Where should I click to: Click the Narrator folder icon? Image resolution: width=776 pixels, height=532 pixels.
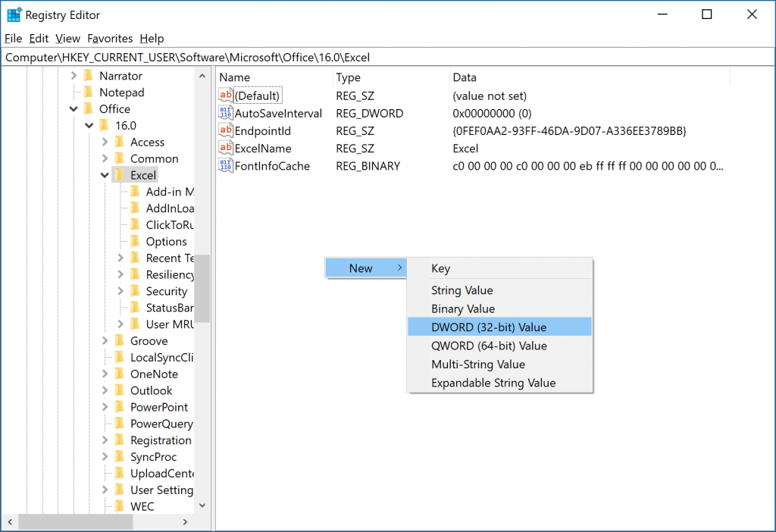(x=89, y=75)
